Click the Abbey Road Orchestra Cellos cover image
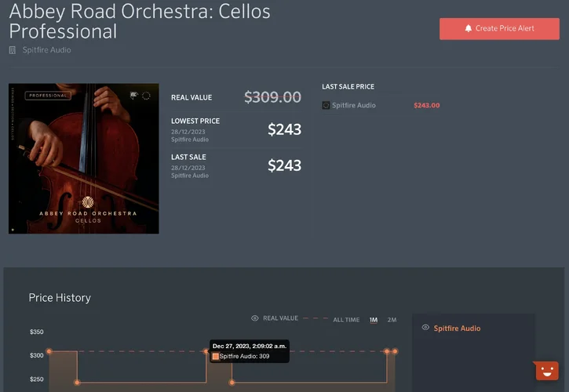Viewport: 569px width, 392px height. coord(84,158)
